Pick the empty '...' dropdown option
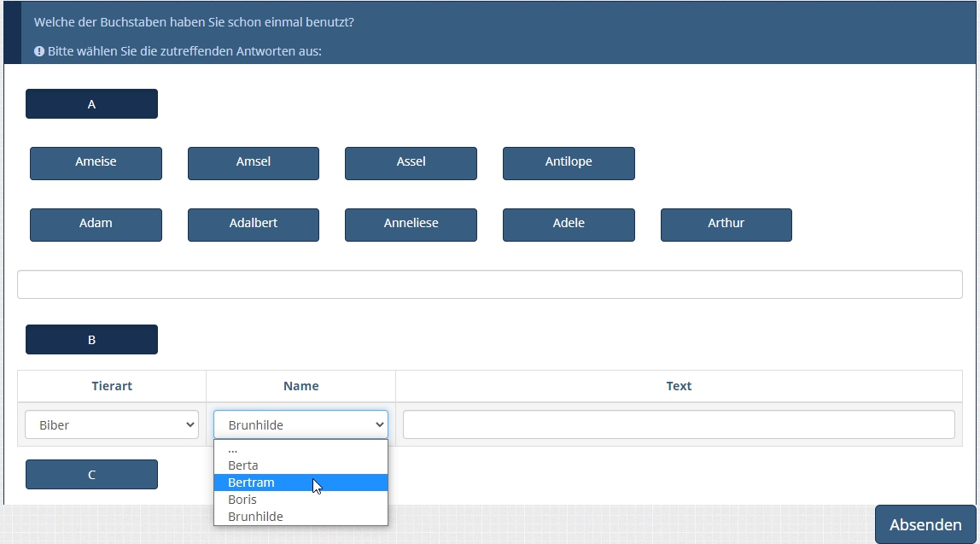980x544 pixels. coord(232,449)
